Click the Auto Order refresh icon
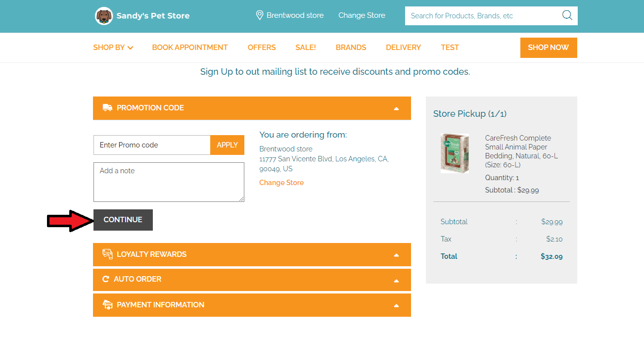This screenshot has height=341, width=644. [105, 279]
